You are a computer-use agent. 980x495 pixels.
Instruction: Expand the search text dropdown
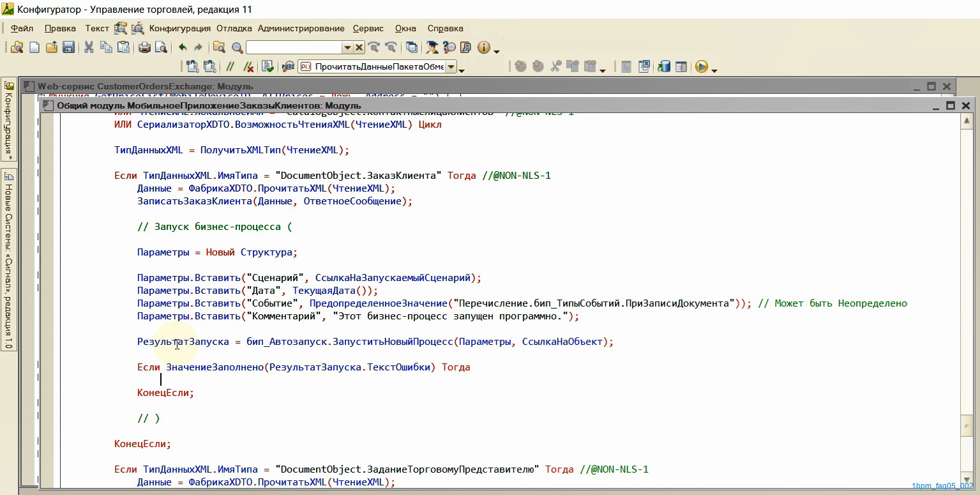[347, 47]
